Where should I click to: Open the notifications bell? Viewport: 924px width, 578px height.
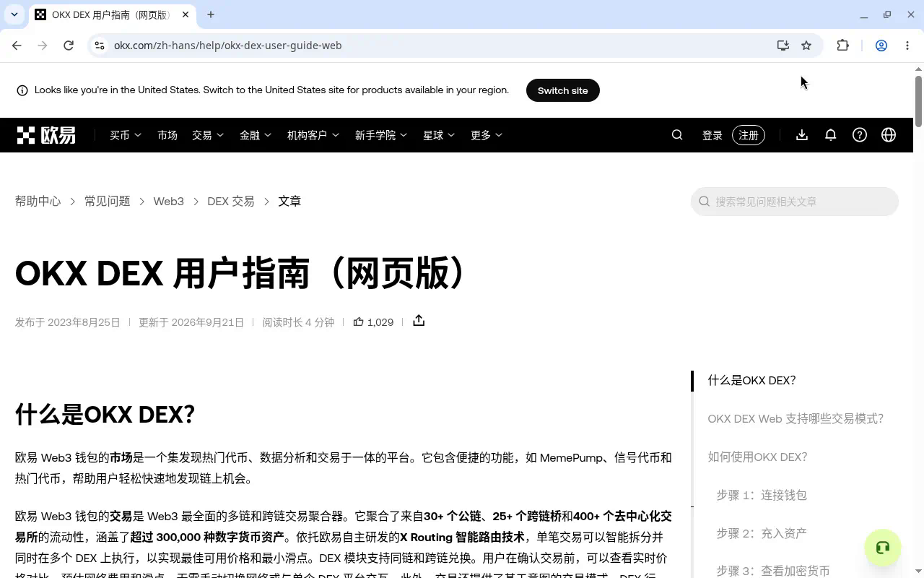pos(831,135)
